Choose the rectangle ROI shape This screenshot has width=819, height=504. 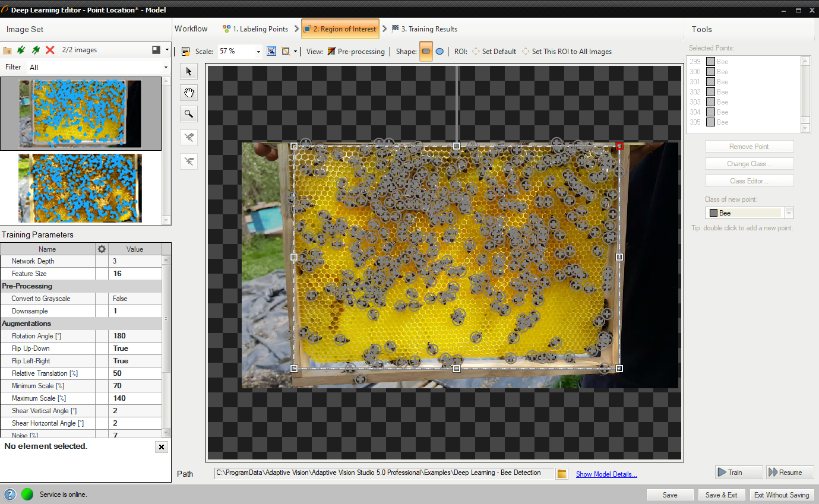click(426, 52)
